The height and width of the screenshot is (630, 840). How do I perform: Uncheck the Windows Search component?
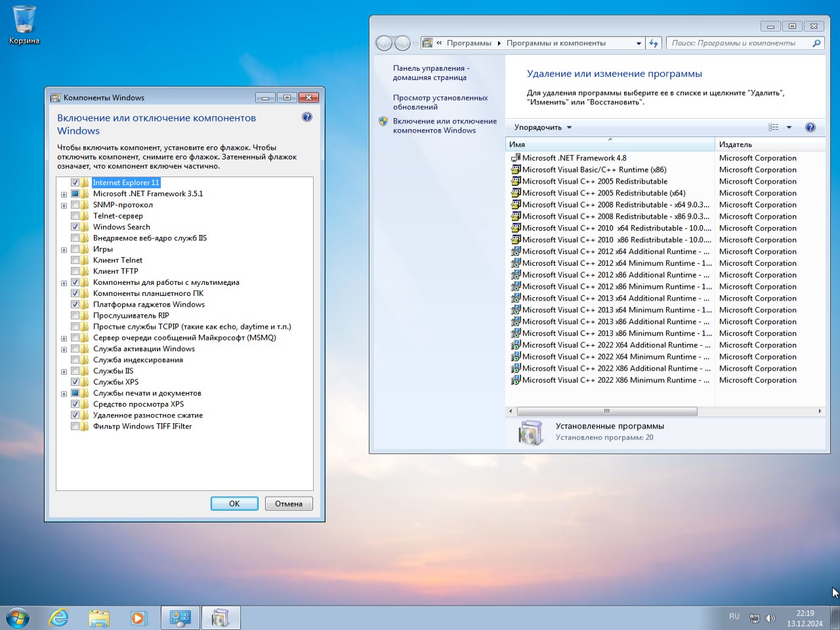75,227
